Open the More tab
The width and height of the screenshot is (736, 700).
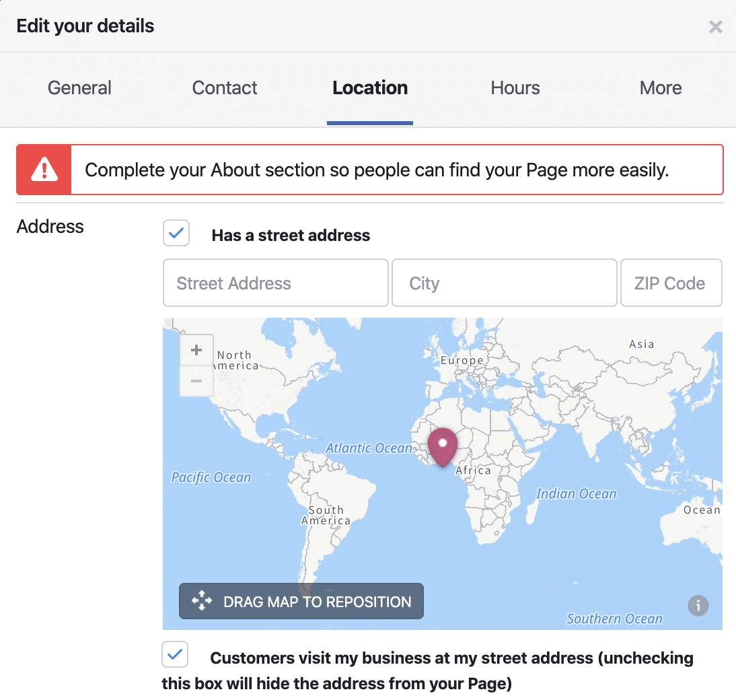point(661,88)
